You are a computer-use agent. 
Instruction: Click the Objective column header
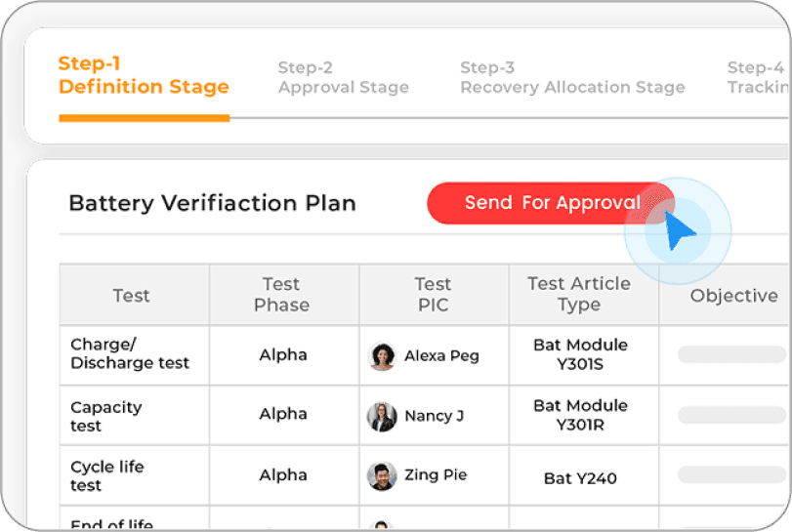point(733,296)
